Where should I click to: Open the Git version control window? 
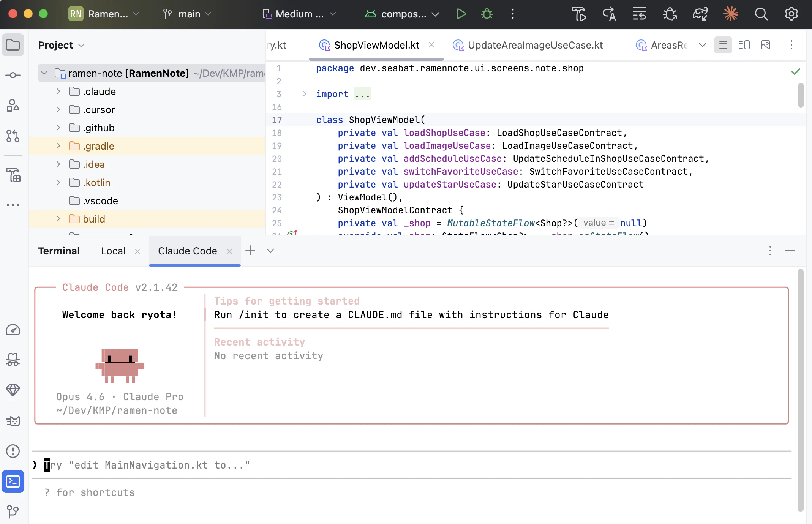[x=13, y=511]
